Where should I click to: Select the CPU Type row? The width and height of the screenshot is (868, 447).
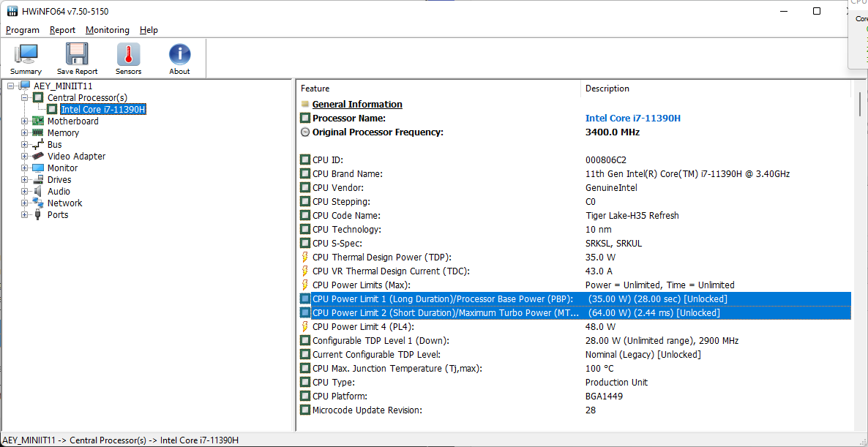point(575,383)
